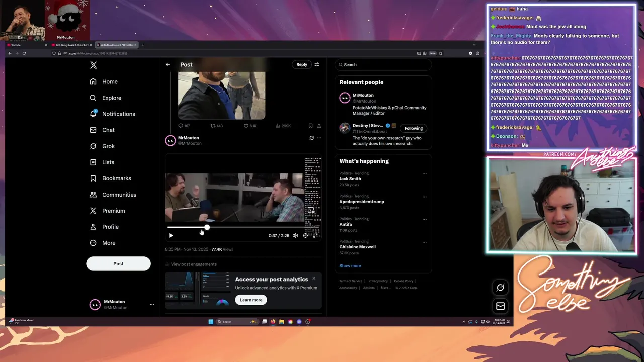Click the floating messages envelope button
The height and width of the screenshot is (362, 644).
[x=500, y=306]
